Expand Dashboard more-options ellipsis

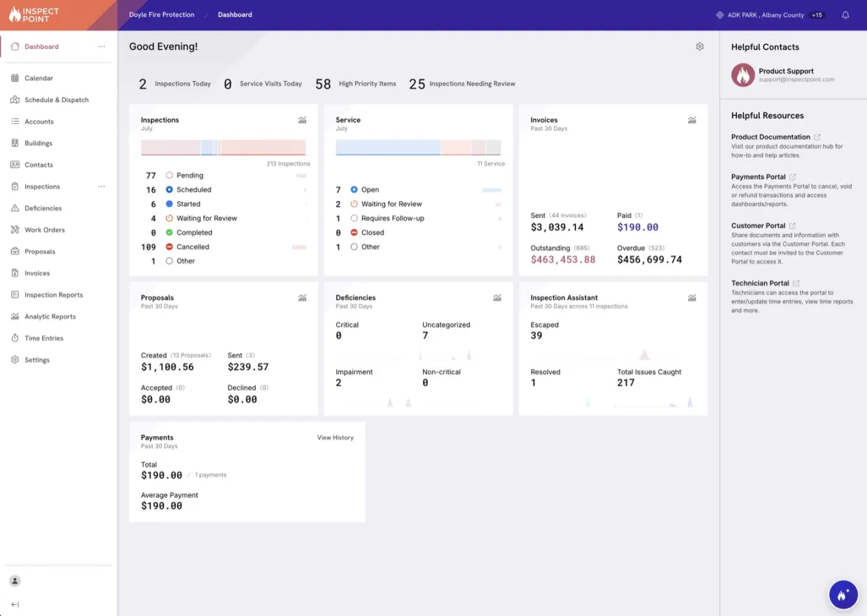[x=101, y=47]
